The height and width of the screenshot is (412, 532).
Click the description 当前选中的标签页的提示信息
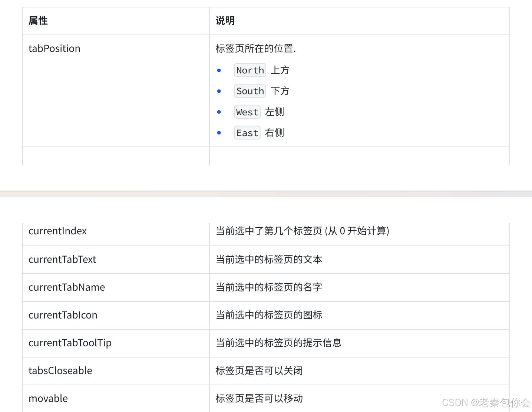point(278,343)
